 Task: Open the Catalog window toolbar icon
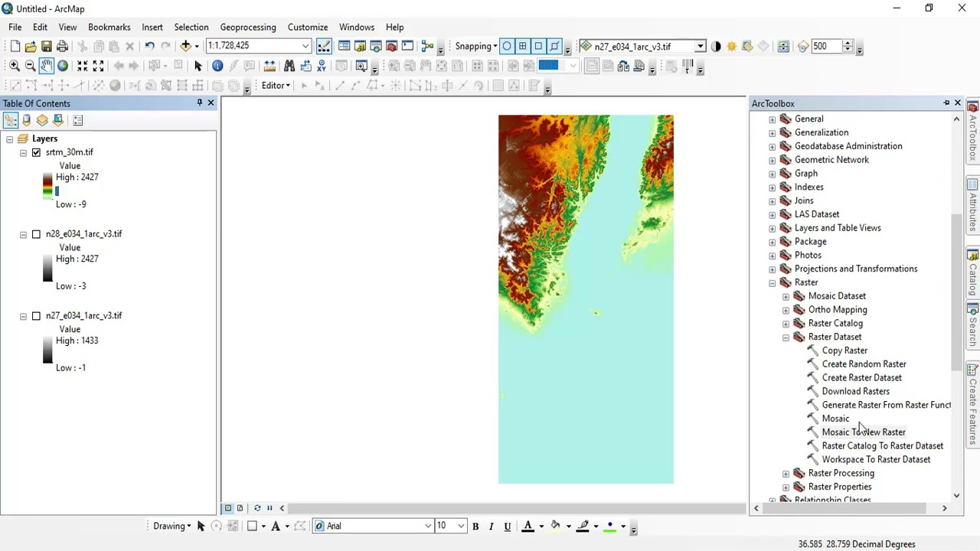pos(360,47)
